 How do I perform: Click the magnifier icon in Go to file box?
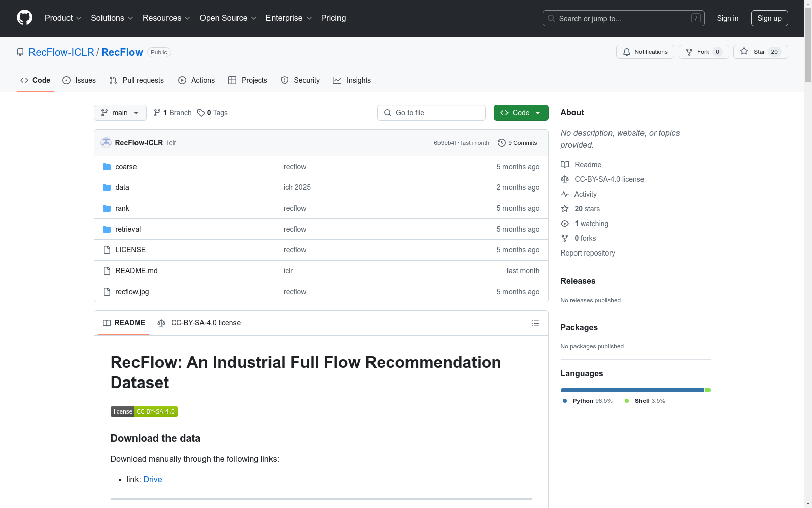[x=388, y=113]
